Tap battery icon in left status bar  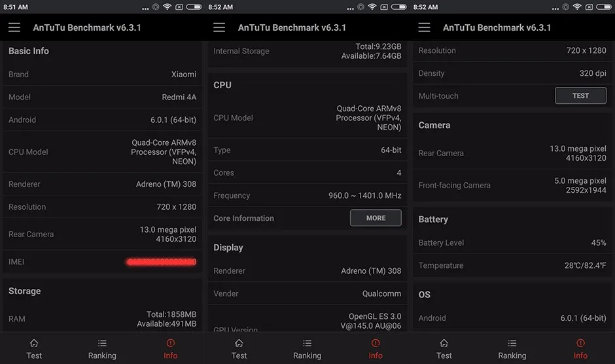point(194,7)
